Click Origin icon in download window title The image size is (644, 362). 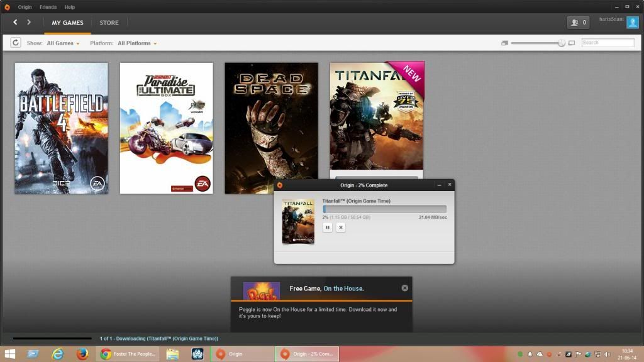280,185
